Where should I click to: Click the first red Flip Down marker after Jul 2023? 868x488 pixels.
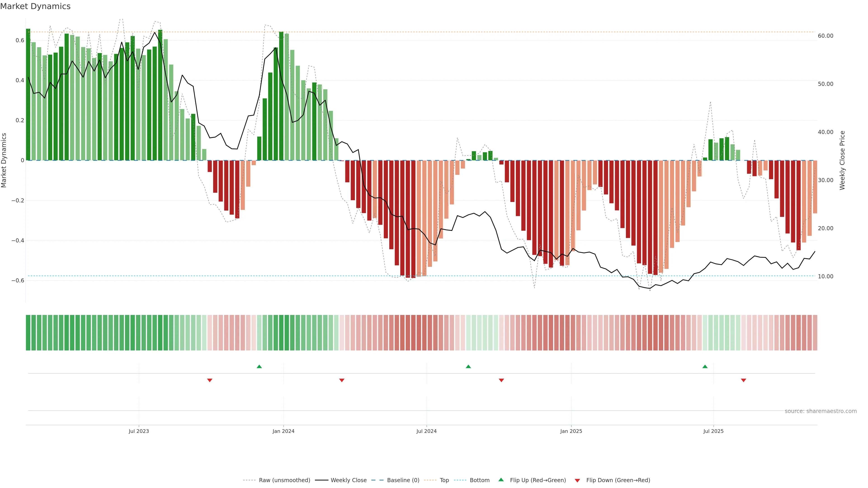pos(210,380)
